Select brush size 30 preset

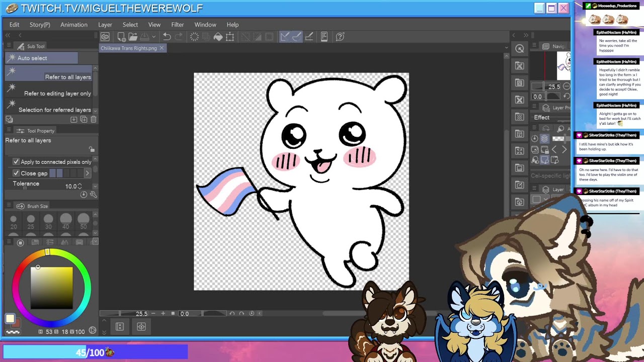48,222
